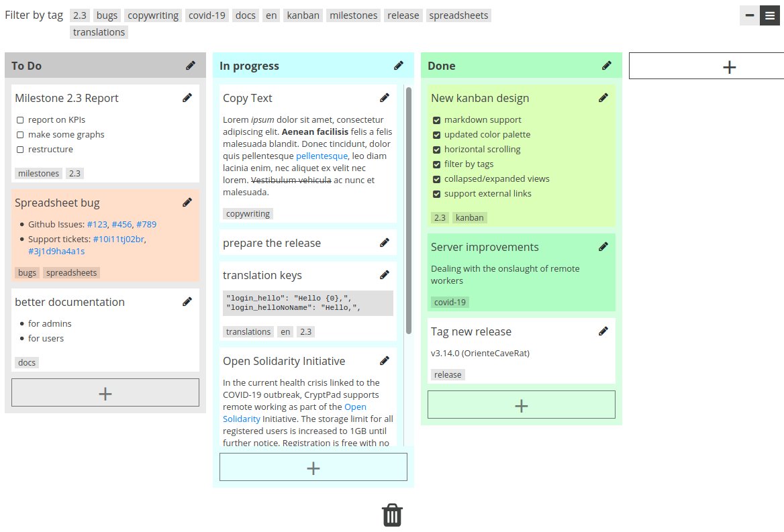Open editor for Copy Text card
This screenshot has height=532, width=784.
(x=385, y=98)
